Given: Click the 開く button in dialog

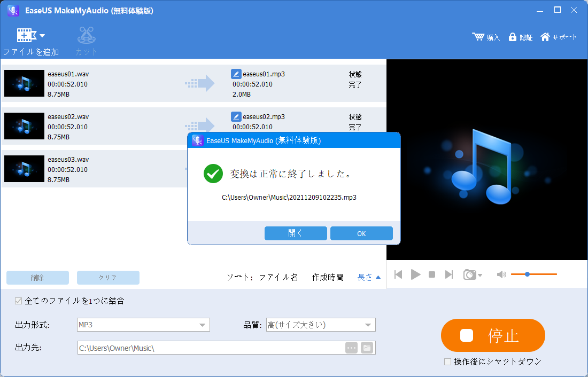Looking at the screenshot, I should click(296, 233).
